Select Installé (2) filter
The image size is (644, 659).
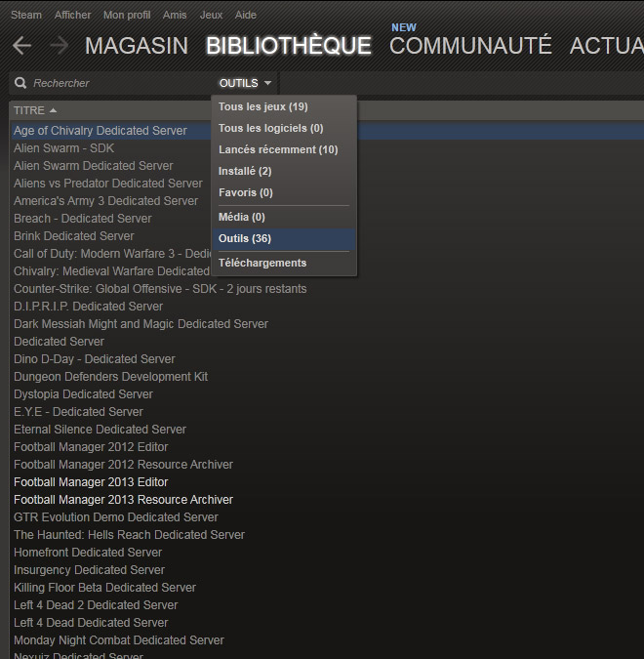(284, 171)
